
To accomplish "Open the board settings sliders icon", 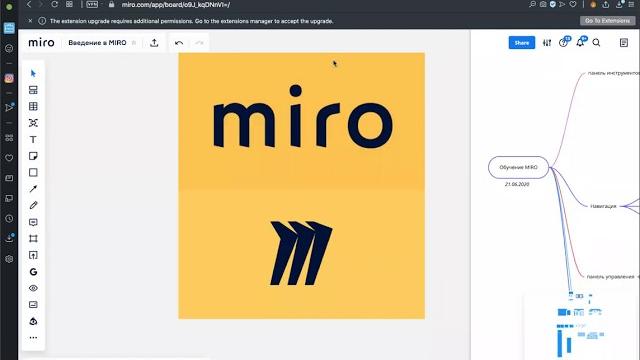I will (547, 42).
